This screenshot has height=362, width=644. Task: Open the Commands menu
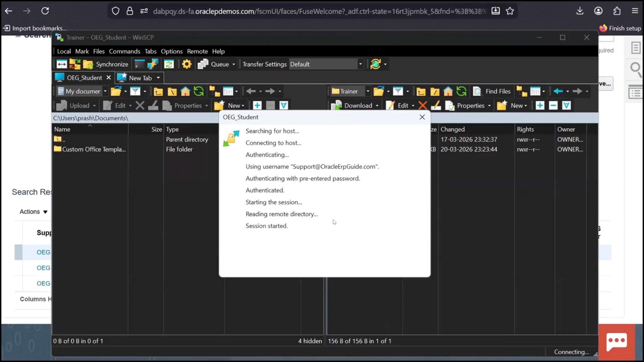point(125,51)
